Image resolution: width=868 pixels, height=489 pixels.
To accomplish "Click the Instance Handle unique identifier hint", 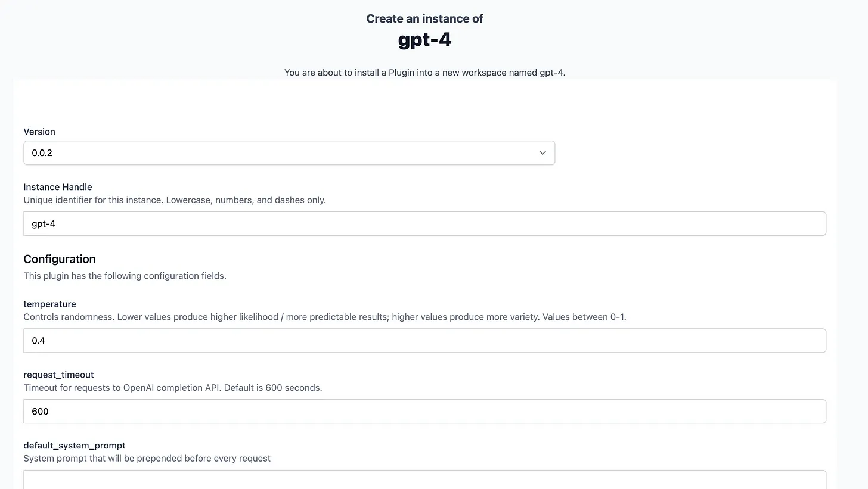I will [175, 200].
